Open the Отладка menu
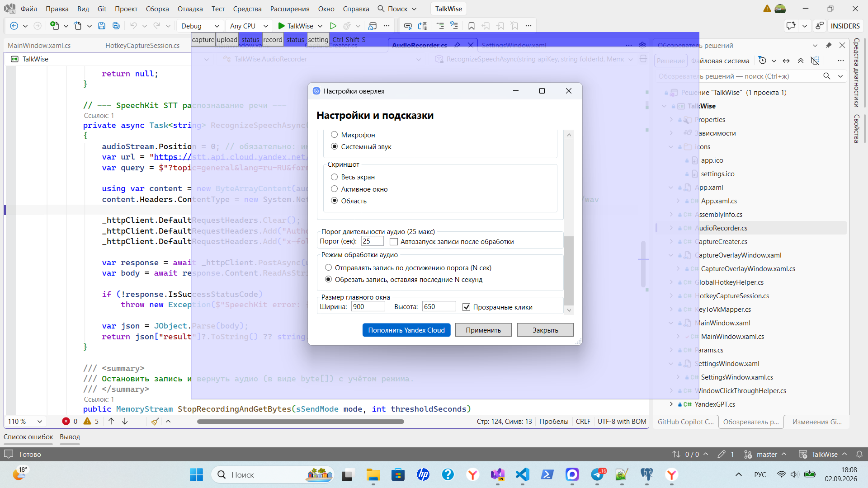 click(x=190, y=9)
